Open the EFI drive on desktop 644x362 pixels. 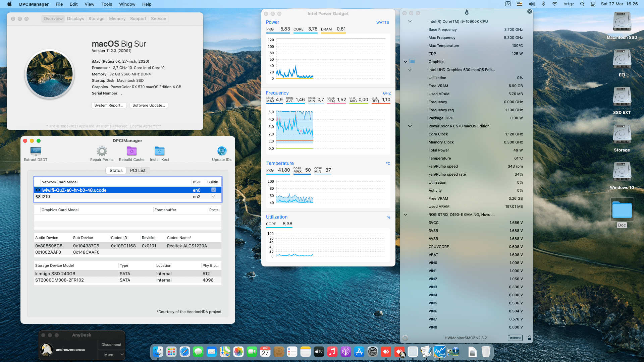[x=622, y=63]
